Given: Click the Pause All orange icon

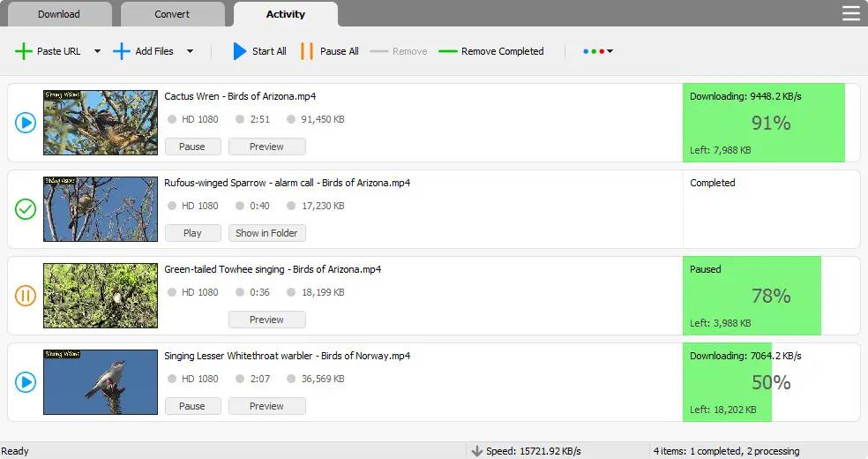Looking at the screenshot, I should click(x=307, y=51).
